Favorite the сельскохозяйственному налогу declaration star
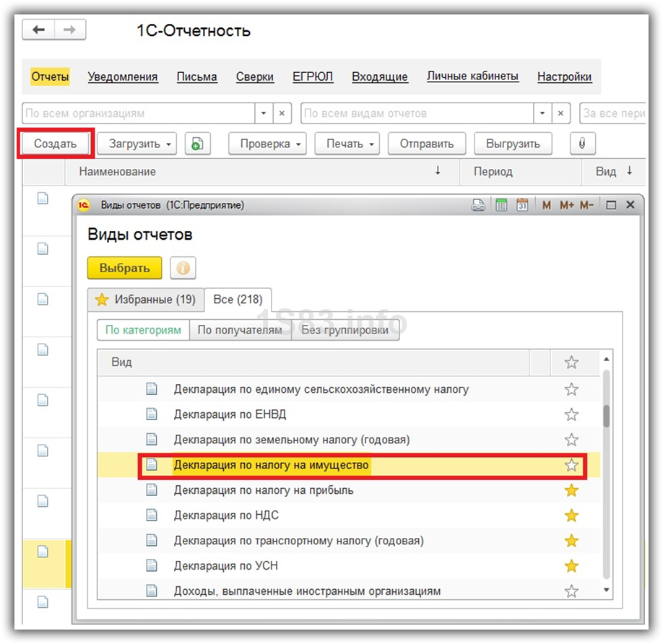 [571, 389]
